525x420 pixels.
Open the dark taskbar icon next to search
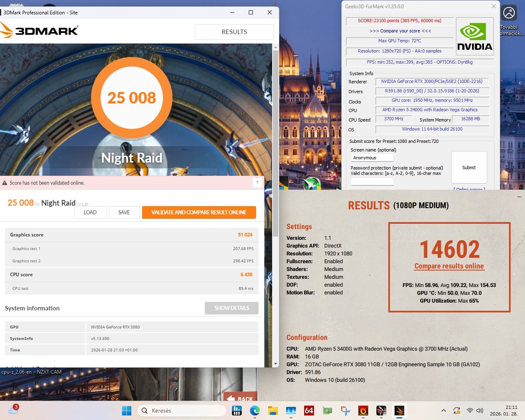point(237,411)
